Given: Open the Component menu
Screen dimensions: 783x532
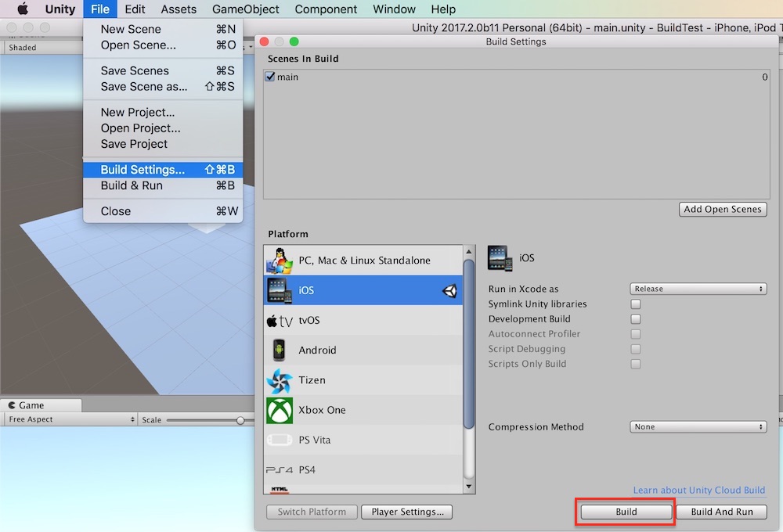Looking at the screenshot, I should click(x=326, y=9).
